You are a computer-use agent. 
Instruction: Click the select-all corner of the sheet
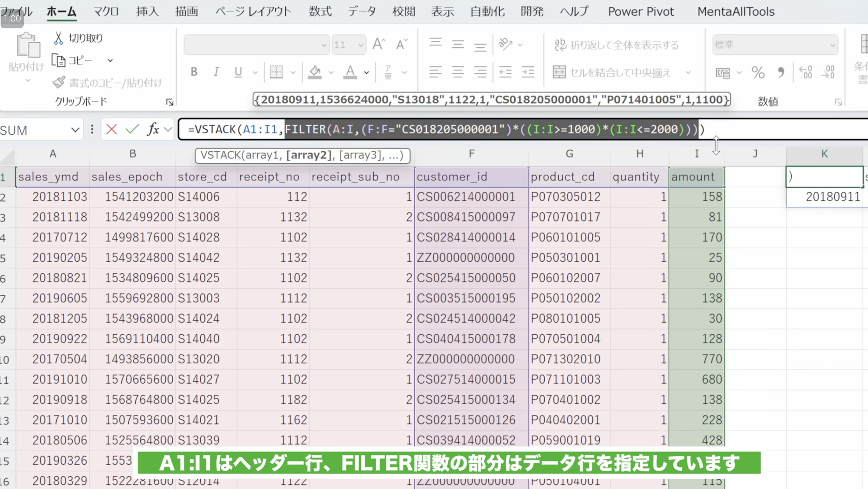pos(7,156)
